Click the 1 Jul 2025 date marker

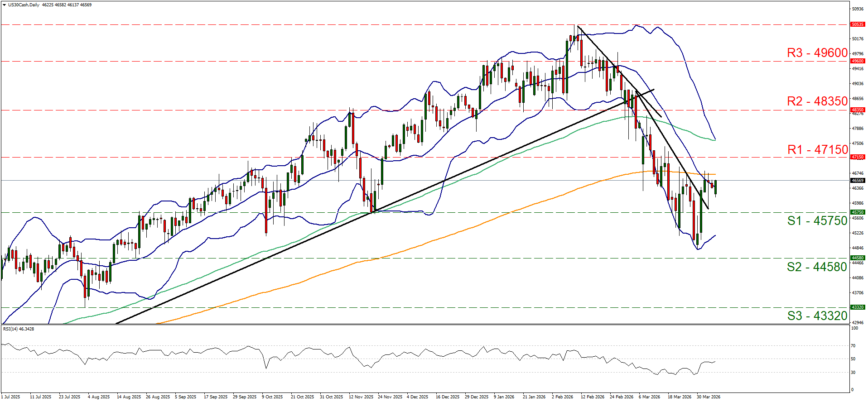coord(10,397)
